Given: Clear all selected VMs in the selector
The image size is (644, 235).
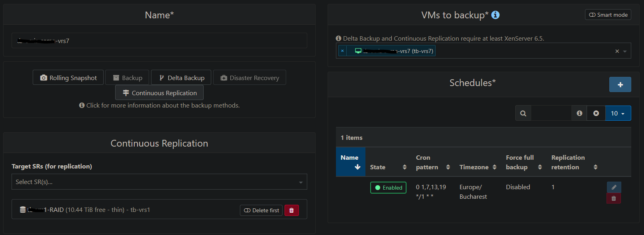Looking at the screenshot, I should (617, 51).
